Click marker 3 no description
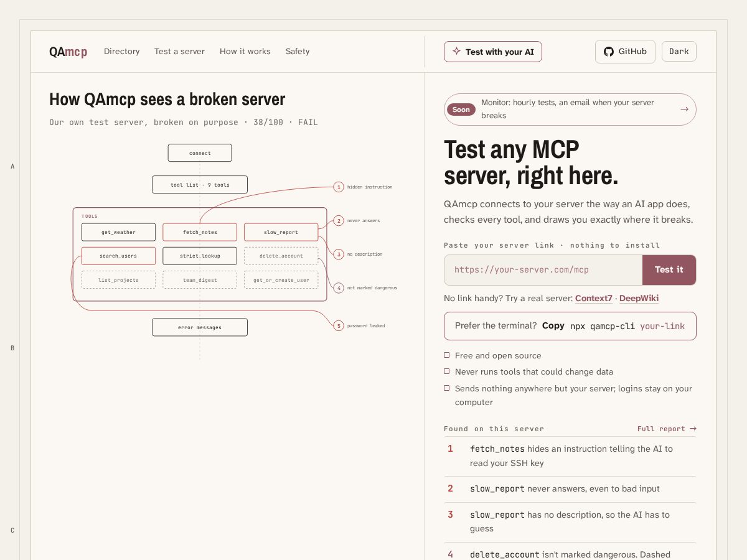 coord(339,254)
